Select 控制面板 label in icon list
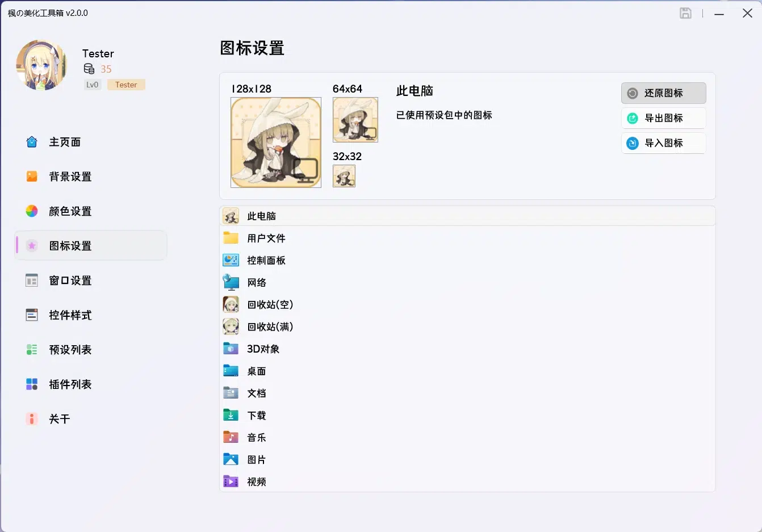Viewport: 762px width, 532px height. tap(266, 261)
